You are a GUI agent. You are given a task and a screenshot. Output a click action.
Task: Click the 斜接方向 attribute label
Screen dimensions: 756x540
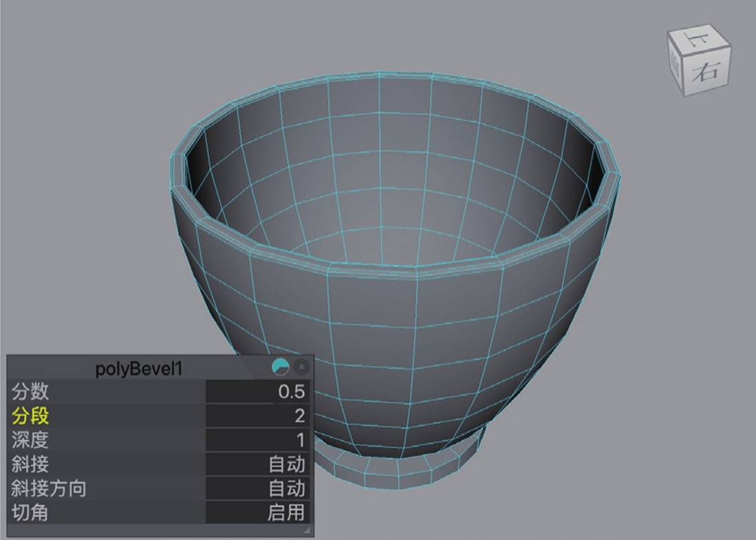pyautogui.click(x=49, y=488)
